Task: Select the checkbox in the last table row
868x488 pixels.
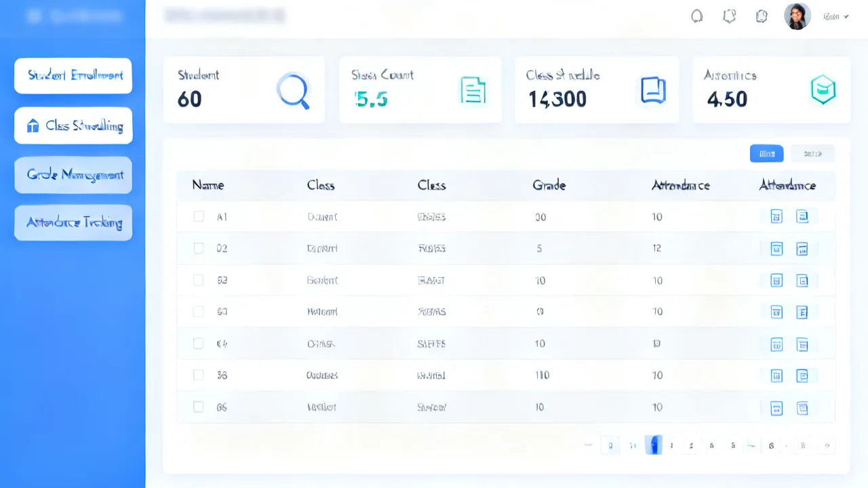Action: pyautogui.click(x=199, y=407)
